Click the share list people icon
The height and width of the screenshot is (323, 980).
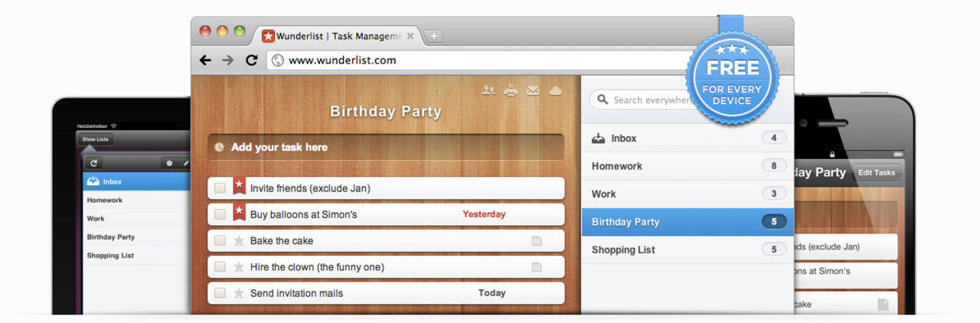click(488, 90)
